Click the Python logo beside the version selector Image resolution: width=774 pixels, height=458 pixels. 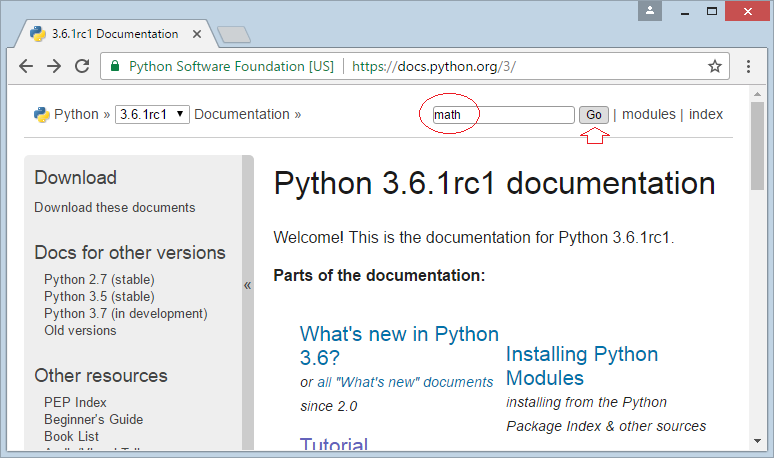[x=41, y=114]
